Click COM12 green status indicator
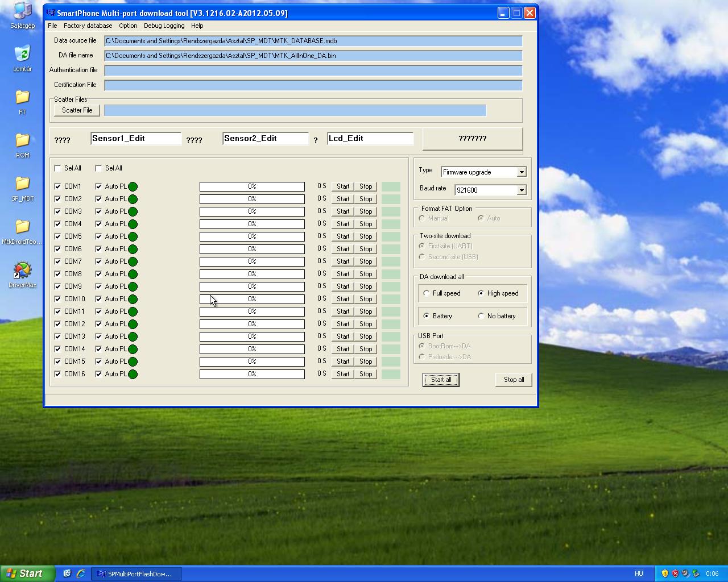Viewport: 728px width, 582px height. pyautogui.click(x=133, y=324)
